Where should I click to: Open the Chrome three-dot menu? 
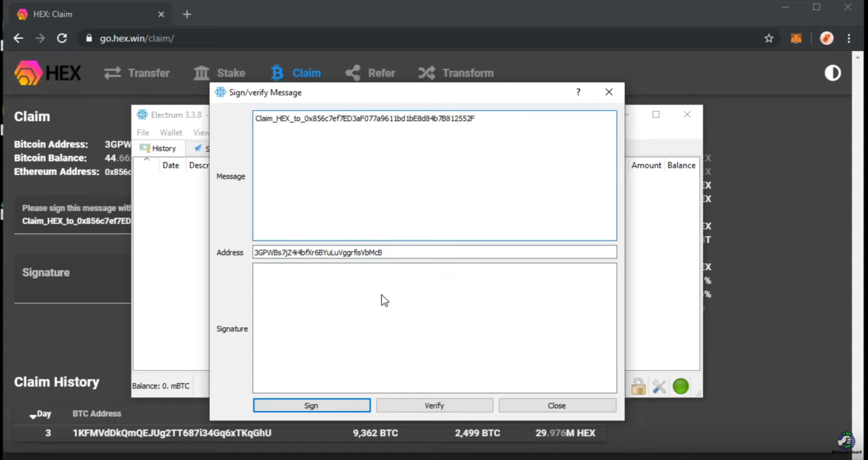849,38
